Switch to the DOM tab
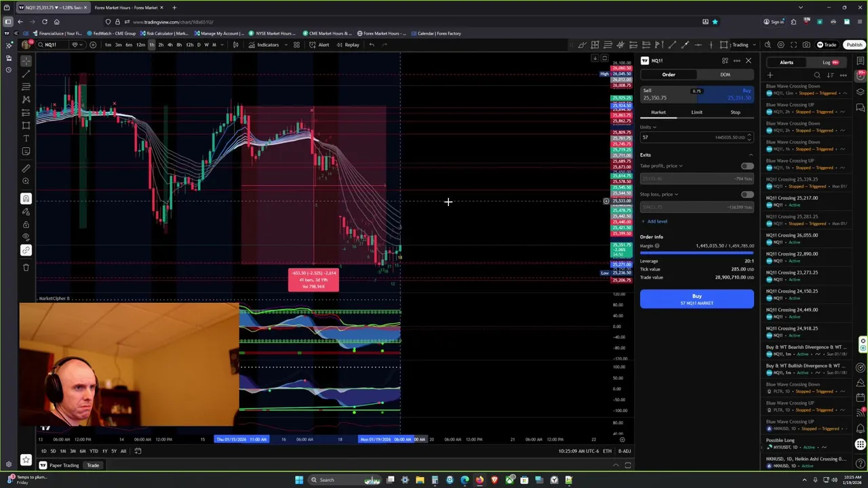The image size is (868, 488). [725, 75]
